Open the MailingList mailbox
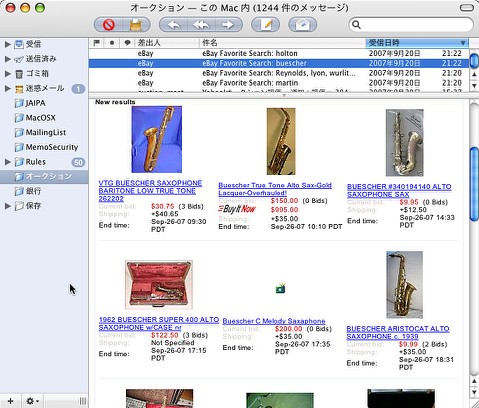This screenshot has height=408, width=479. click(40, 132)
